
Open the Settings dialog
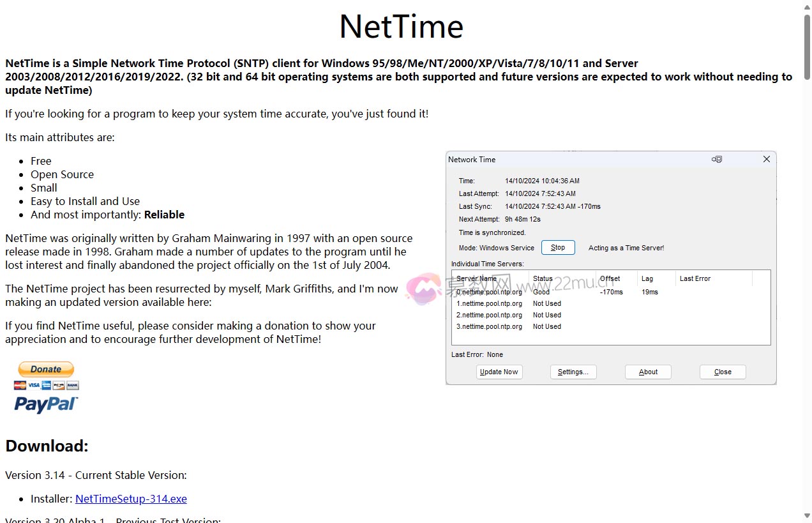(x=573, y=372)
